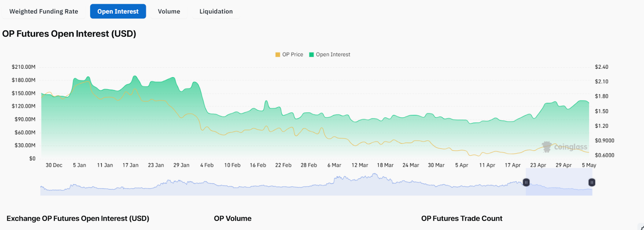Click the coinglass watermark text
Image resolution: width=644 pixels, height=230 pixels.
click(x=571, y=147)
